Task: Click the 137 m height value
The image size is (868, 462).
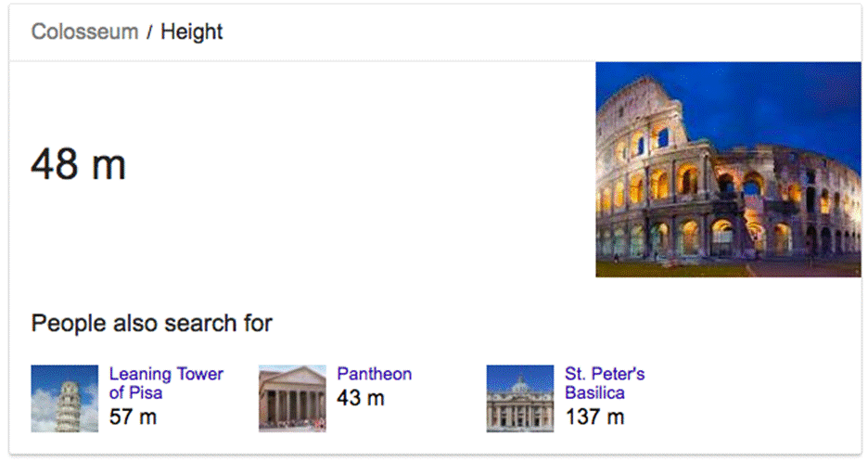Action: tap(594, 417)
